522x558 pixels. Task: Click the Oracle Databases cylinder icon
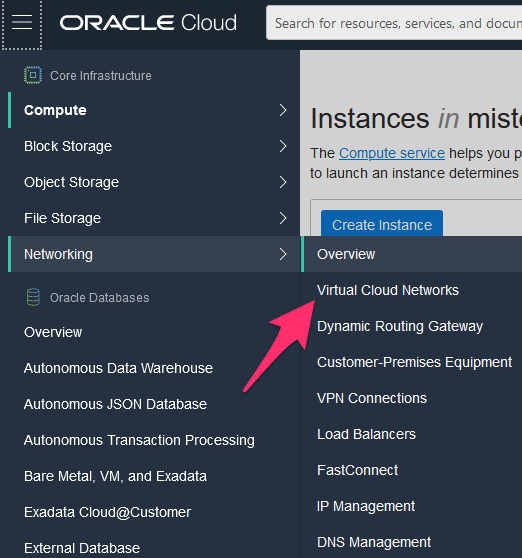33,297
